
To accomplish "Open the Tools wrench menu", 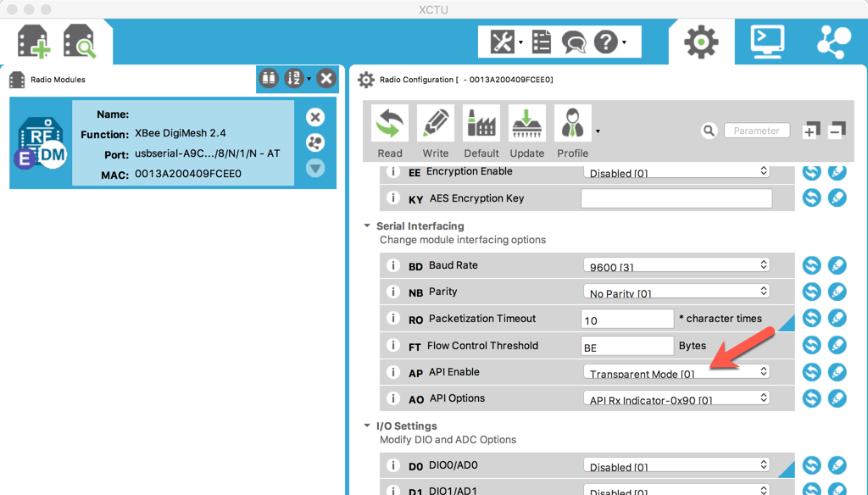I will (x=503, y=42).
